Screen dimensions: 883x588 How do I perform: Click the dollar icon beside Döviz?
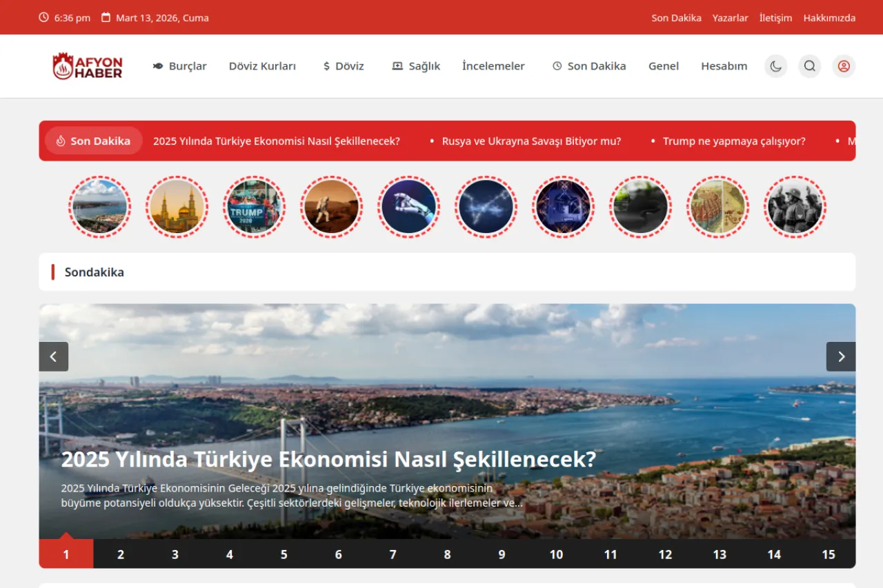[x=325, y=66]
